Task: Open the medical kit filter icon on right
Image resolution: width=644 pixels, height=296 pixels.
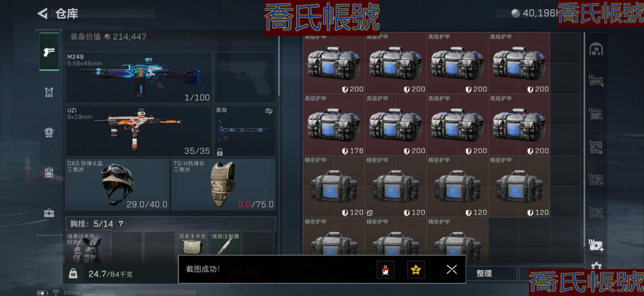Action: point(596,245)
